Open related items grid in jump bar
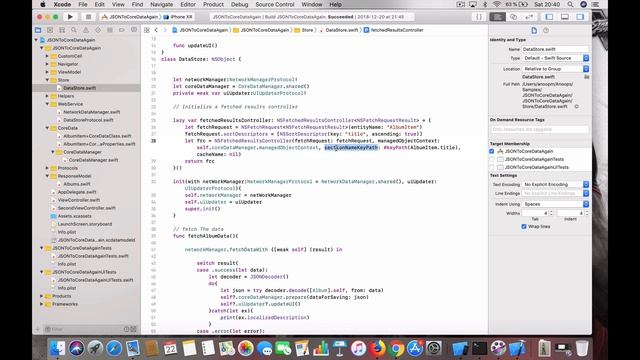The height and width of the screenshot is (360, 640). coord(147,30)
